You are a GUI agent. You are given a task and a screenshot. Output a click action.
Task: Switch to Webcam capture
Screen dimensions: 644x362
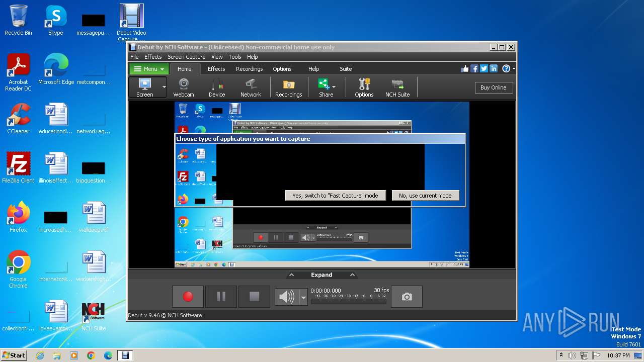pos(184,87)
